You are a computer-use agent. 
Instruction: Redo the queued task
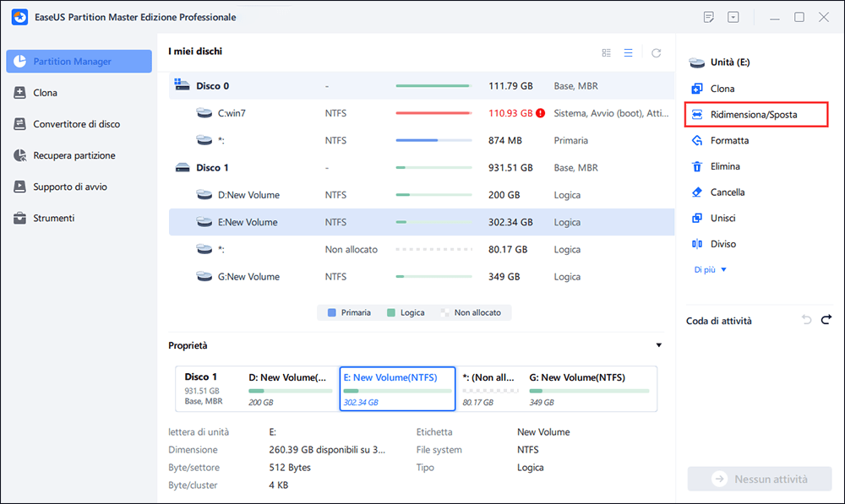(x=826, y=320)
